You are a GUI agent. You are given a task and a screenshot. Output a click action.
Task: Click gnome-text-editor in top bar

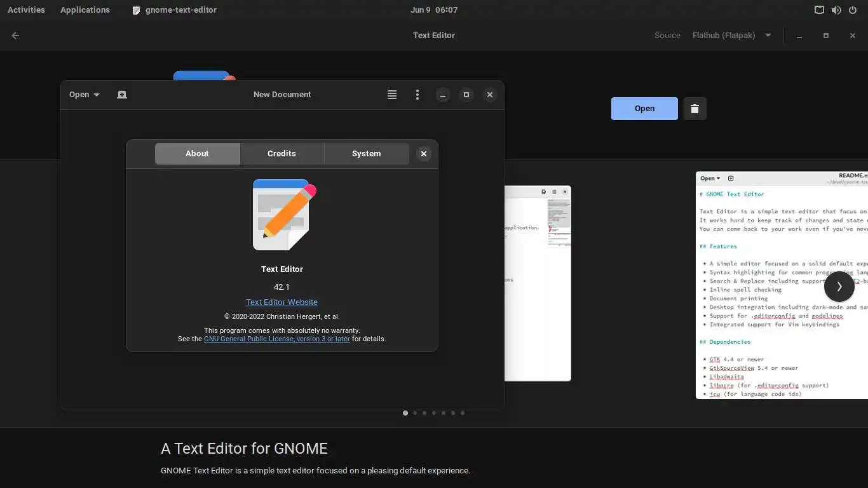pos(174,10)
